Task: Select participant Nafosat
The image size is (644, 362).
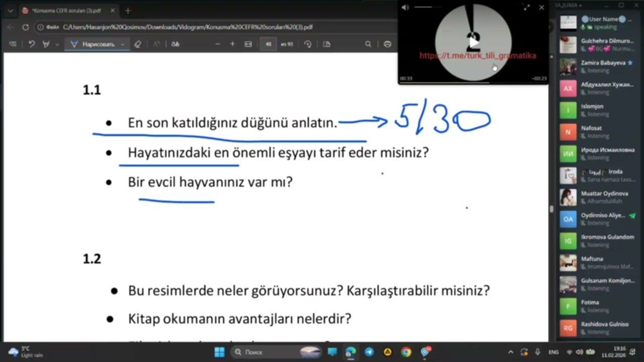Action: click(x=597, y=132)
